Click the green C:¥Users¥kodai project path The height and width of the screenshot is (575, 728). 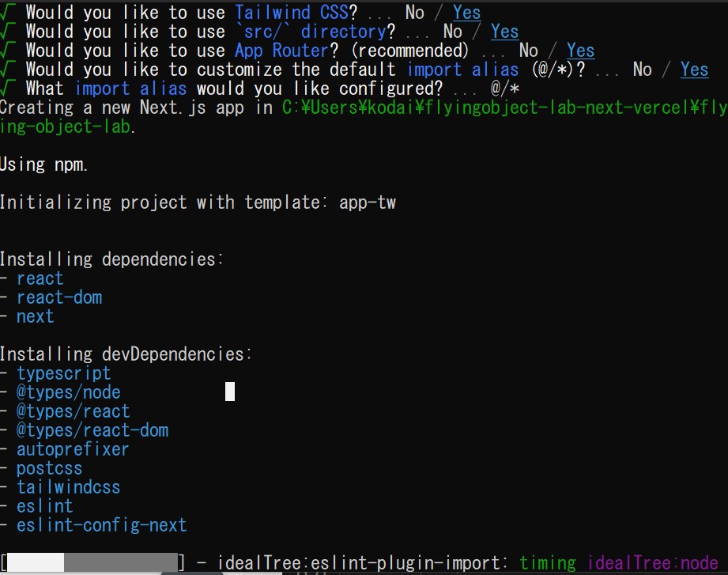(x=364, y=117)
